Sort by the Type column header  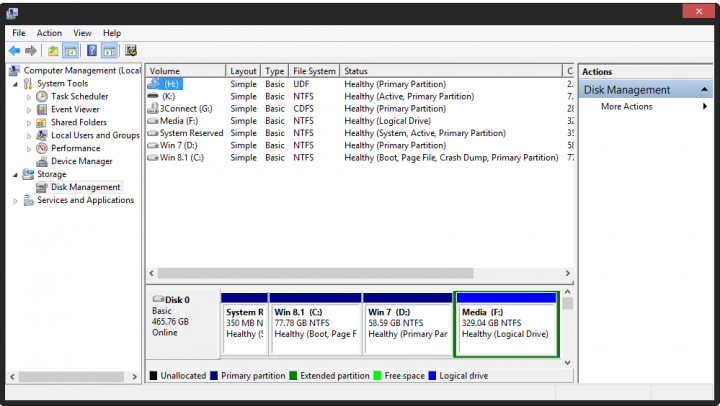tap(275, 71)
